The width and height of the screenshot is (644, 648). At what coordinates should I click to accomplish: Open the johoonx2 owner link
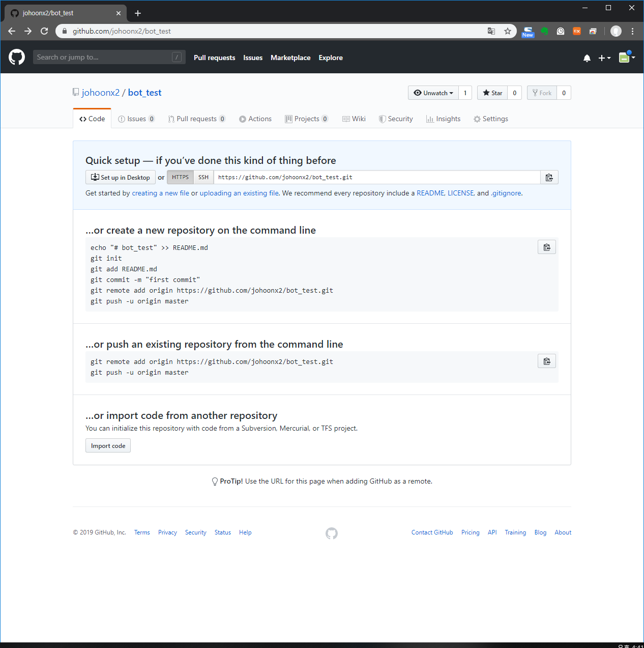click(x=101, y=93)
